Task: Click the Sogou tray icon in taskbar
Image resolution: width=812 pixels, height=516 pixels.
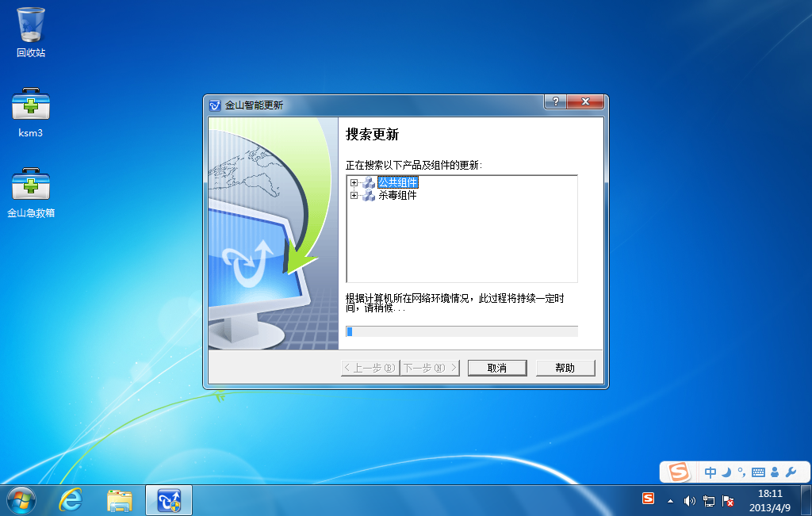Action: 648,499
